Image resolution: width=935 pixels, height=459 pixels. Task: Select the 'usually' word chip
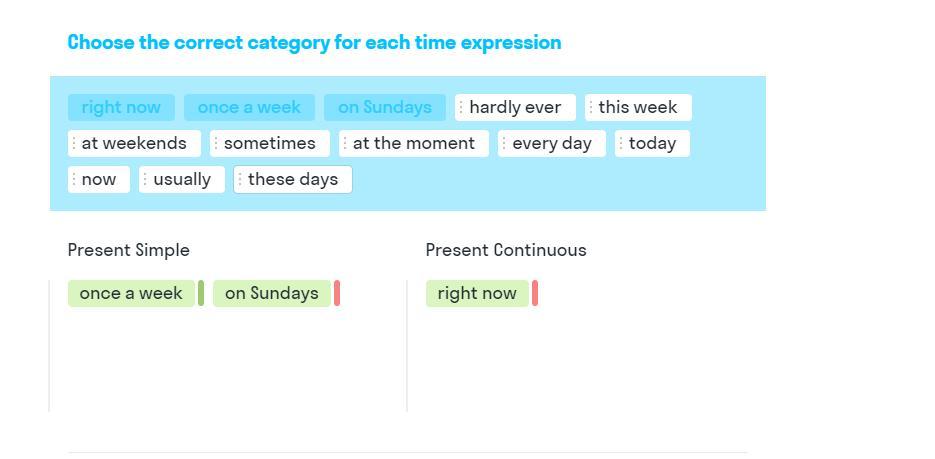[183, 179]
